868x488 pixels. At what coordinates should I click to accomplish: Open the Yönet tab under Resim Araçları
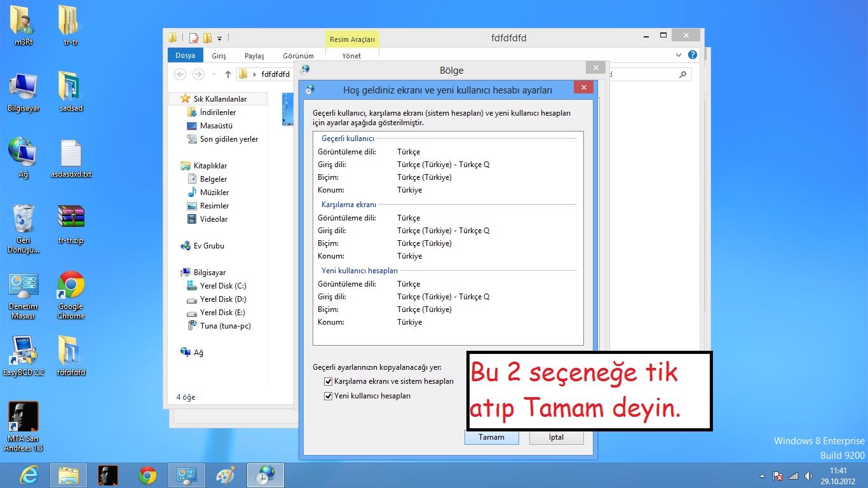(x=351, y=56)
